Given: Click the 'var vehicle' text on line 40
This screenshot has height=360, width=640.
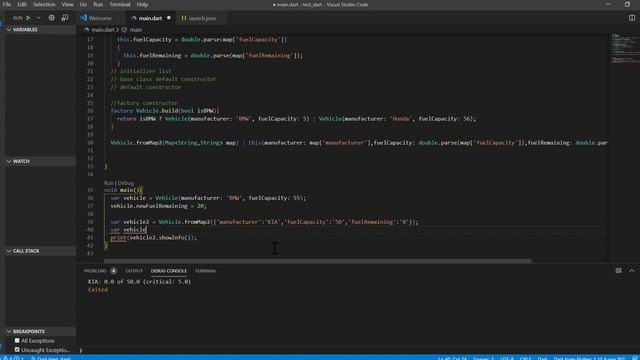Looking at the screenshot, I should point(128,230).
